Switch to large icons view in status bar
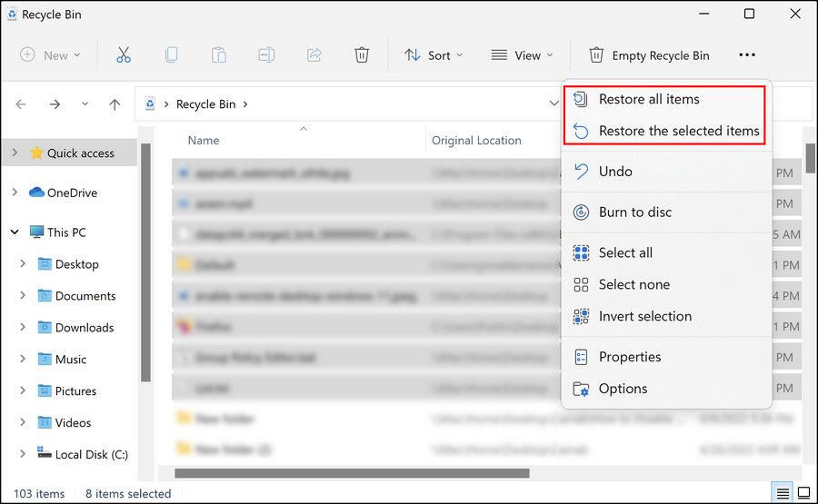This screenshot has height=504, width=818. click(x=804, y=492)
